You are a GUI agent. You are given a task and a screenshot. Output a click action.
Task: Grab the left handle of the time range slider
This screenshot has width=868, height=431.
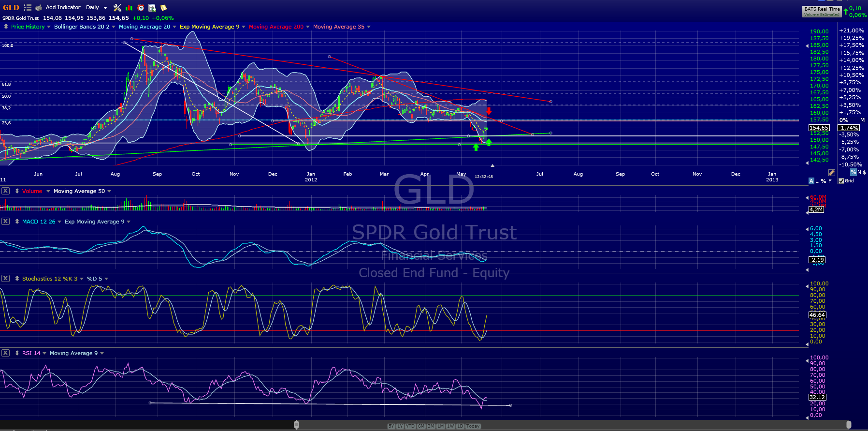tap(296, 425)
